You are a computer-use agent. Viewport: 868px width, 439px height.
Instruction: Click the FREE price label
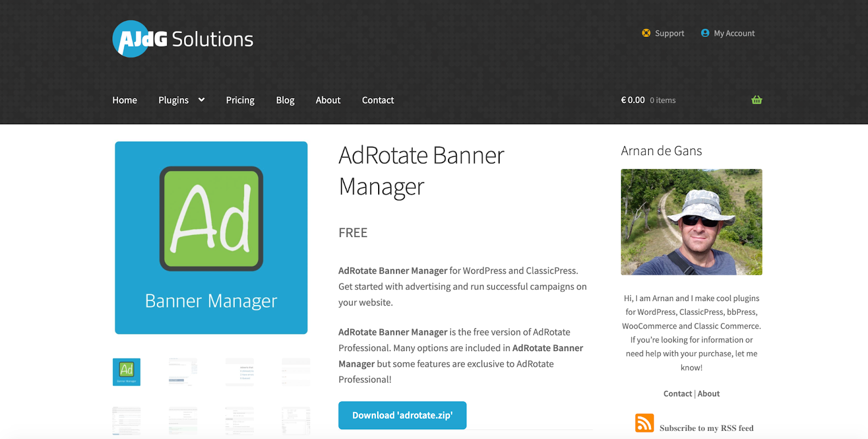(353, 233)
